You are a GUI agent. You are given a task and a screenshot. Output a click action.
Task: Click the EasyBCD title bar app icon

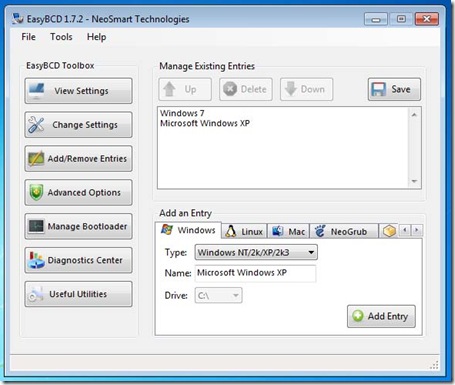click(18, 19)
